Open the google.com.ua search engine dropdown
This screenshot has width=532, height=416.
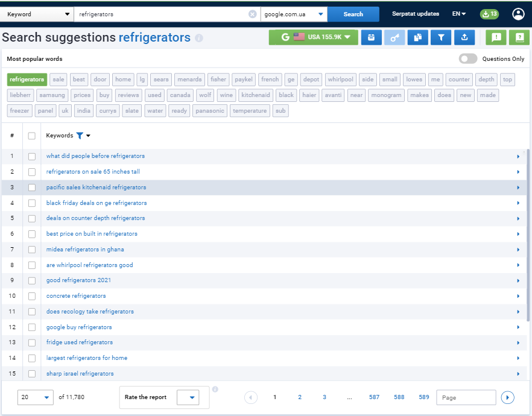(294, 14)
